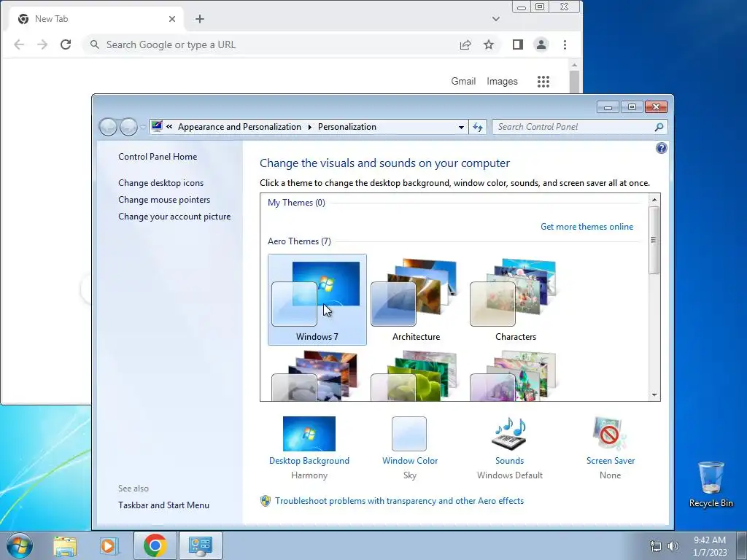Image resolution: width=747 pixels, height=560 pixels.
Task: Click the Aero troubleshoot shield icon
Action: [x=266, y=501]
